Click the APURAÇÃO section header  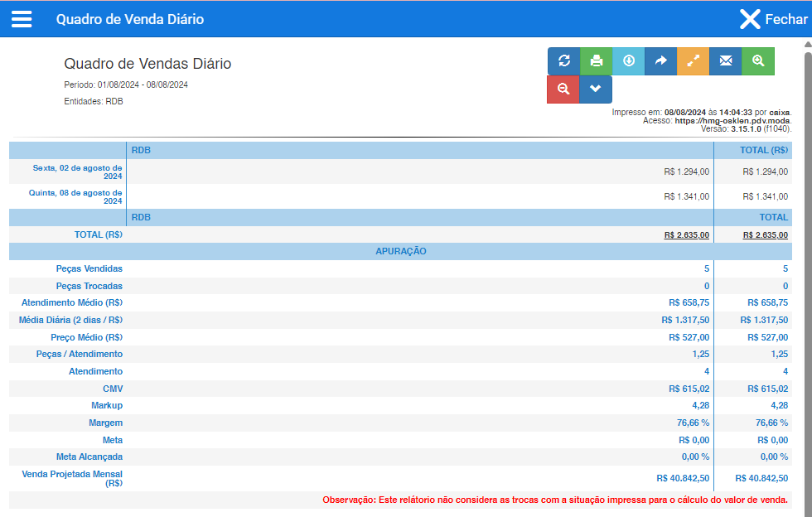[400, 251]
